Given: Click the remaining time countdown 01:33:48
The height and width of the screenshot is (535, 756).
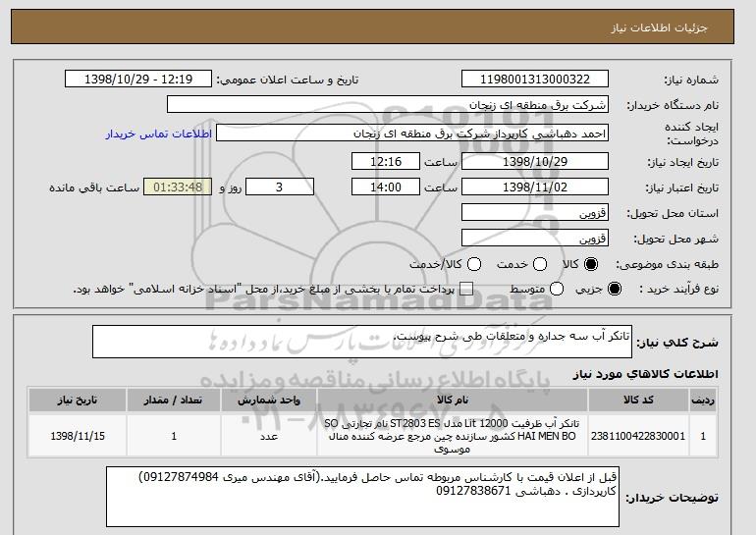Looking at the screenshot, I should coord(178,187).
